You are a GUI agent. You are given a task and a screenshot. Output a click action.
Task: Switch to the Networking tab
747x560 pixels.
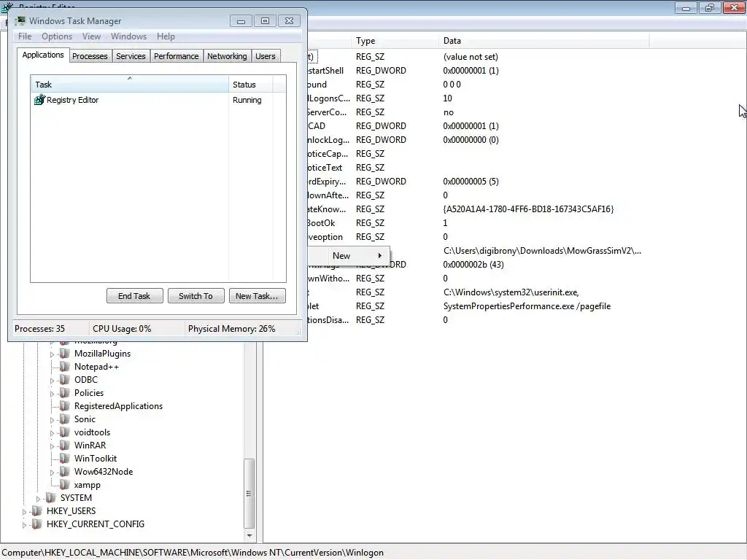[x=227, y=56]
